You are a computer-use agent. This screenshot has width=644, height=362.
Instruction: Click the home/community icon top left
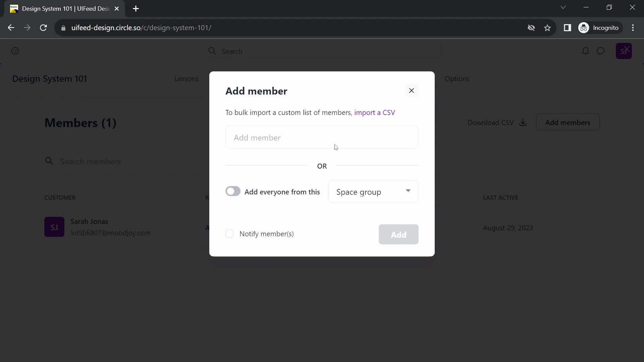15,51
